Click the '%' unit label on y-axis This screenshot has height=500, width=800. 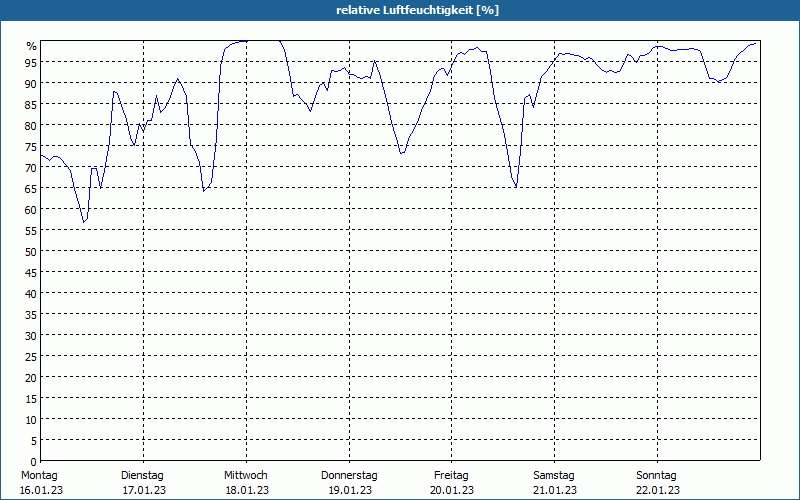[32, 46]
